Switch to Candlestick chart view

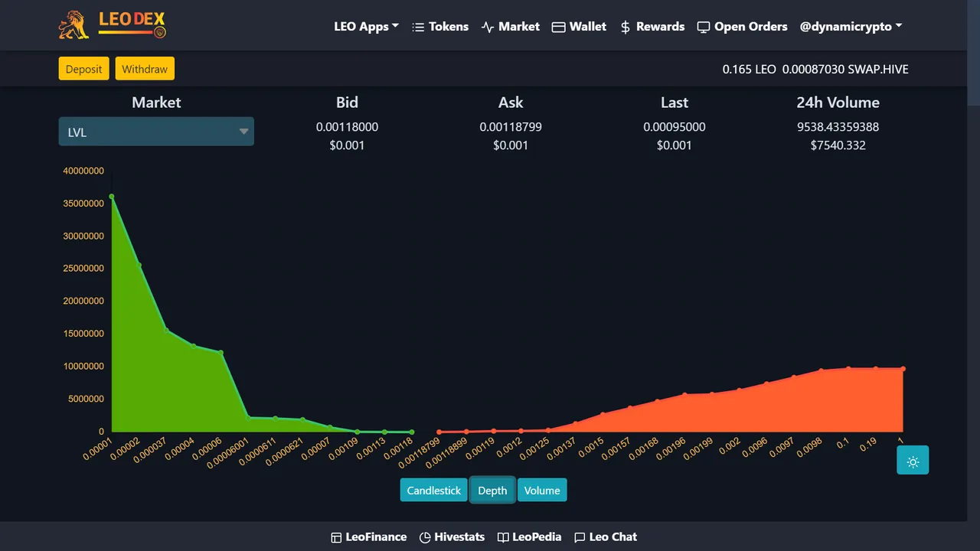point(434,491)
